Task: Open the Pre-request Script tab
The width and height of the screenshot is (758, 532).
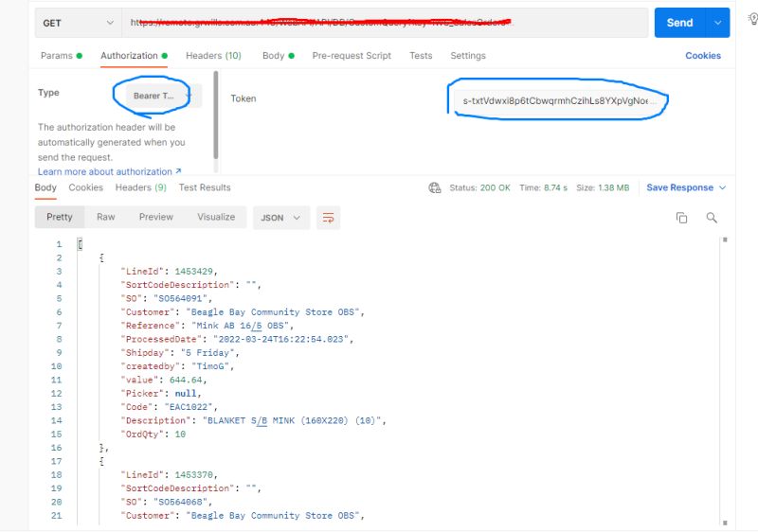Action: pyautogui.click(x=352, y=56)
